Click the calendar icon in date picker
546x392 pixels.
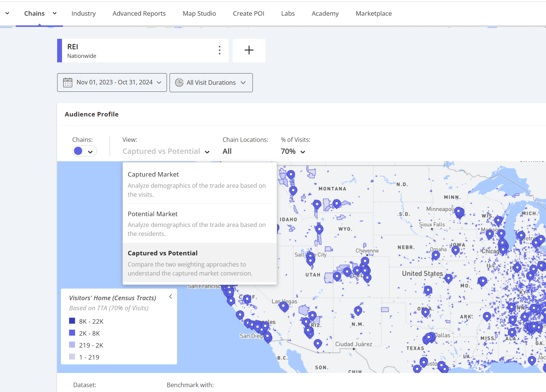click(68, 83)
